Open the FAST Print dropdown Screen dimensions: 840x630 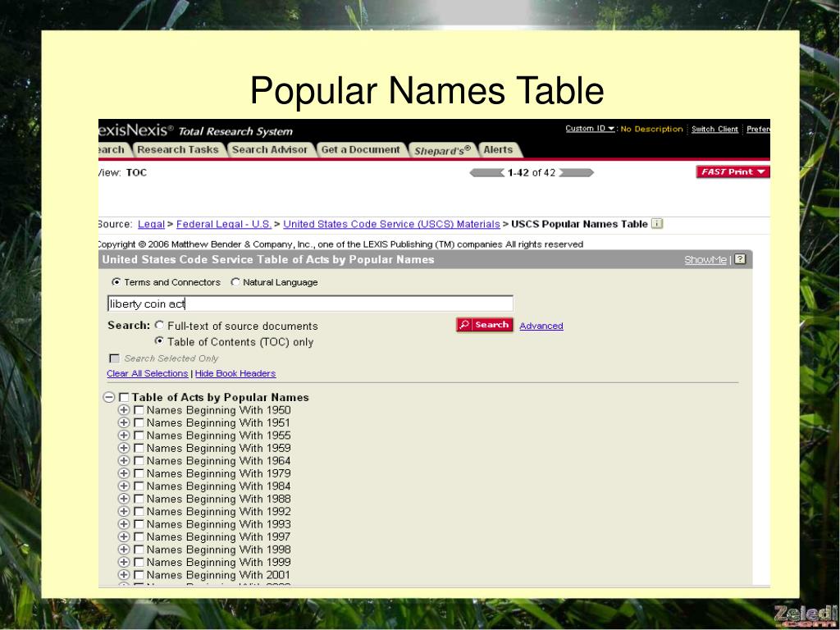[733, 172]
